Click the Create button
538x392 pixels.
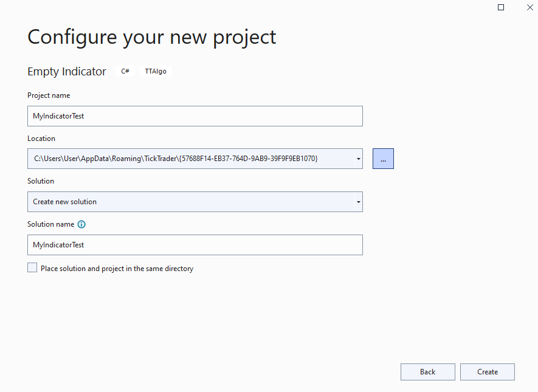tap(487, 372)
